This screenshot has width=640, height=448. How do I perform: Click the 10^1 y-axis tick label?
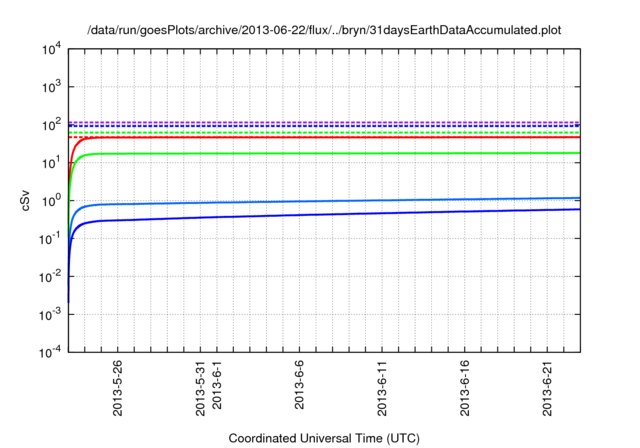point(51,163)
